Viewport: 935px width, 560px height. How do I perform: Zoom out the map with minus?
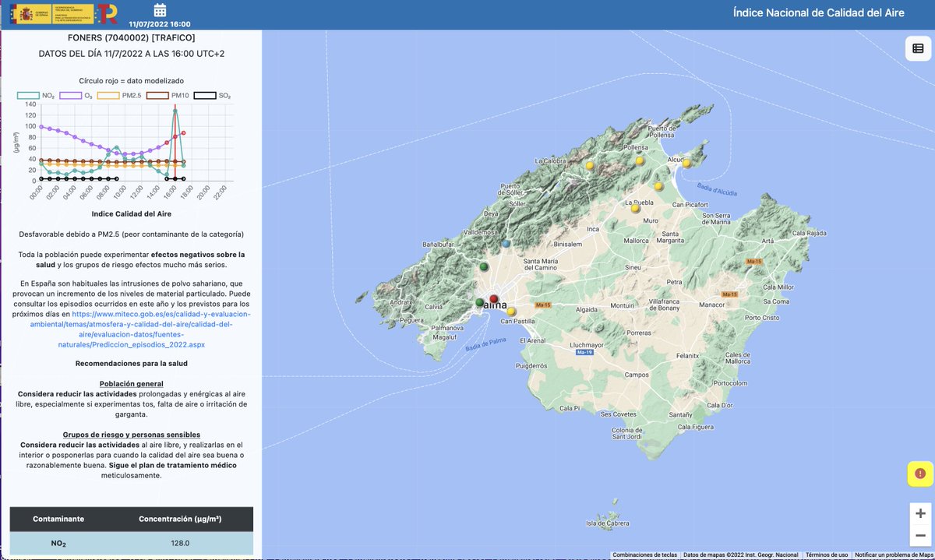[x=921, y=536]
